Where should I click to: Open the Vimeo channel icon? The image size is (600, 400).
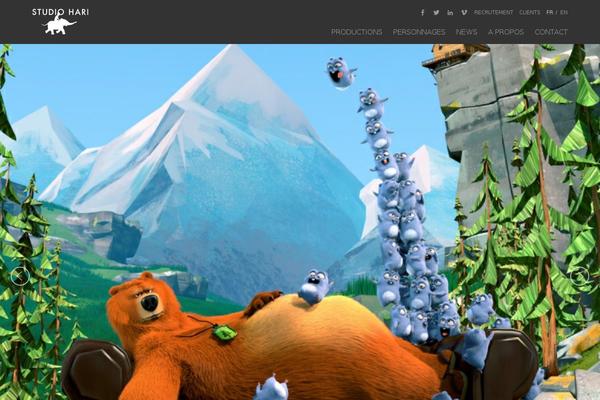pyautogui.click(x=464, y=13)
